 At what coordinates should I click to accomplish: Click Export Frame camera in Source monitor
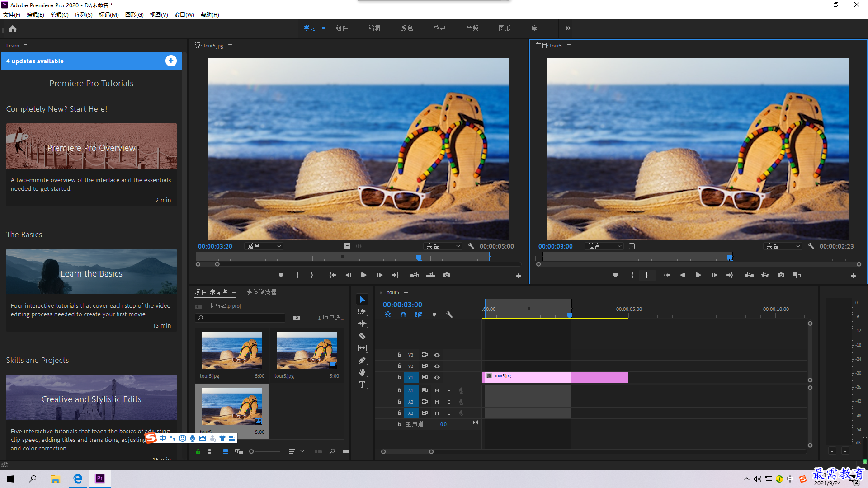pyautogui.click(x=447, y=275)
